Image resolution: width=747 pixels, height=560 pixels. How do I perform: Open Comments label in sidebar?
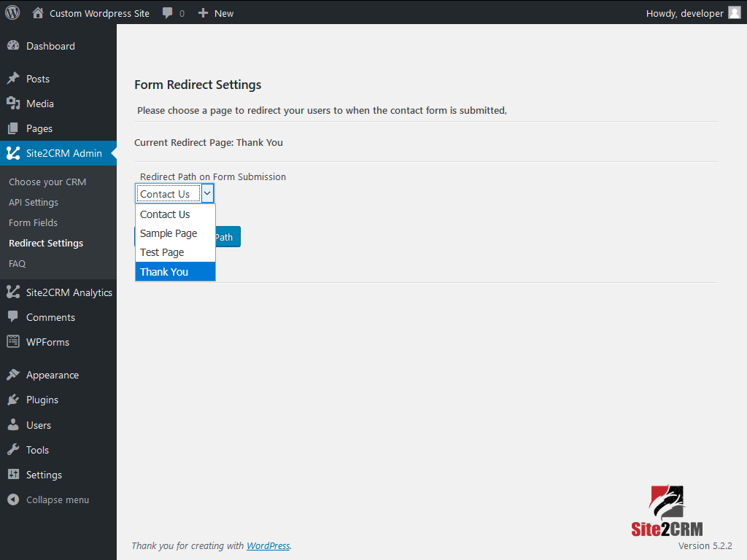click(50, 317)
